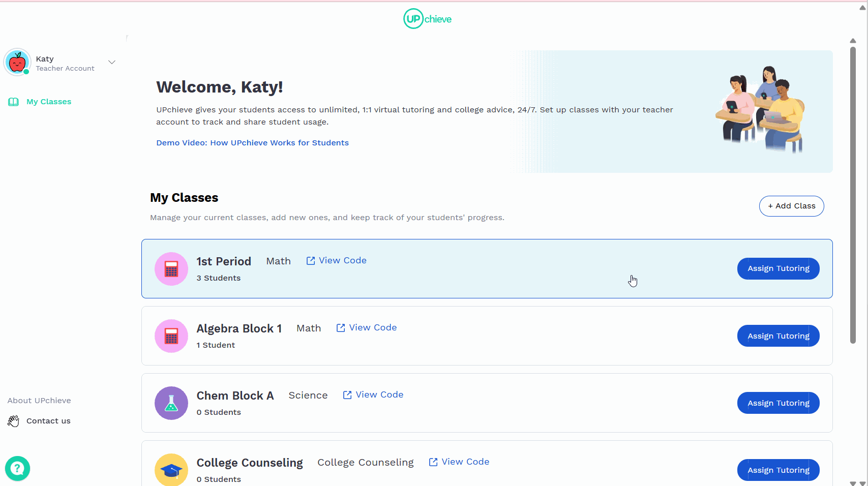868x486 pixels.
Task: Assign Tutoring for 1st Period
Action: (x=778, y=268)
